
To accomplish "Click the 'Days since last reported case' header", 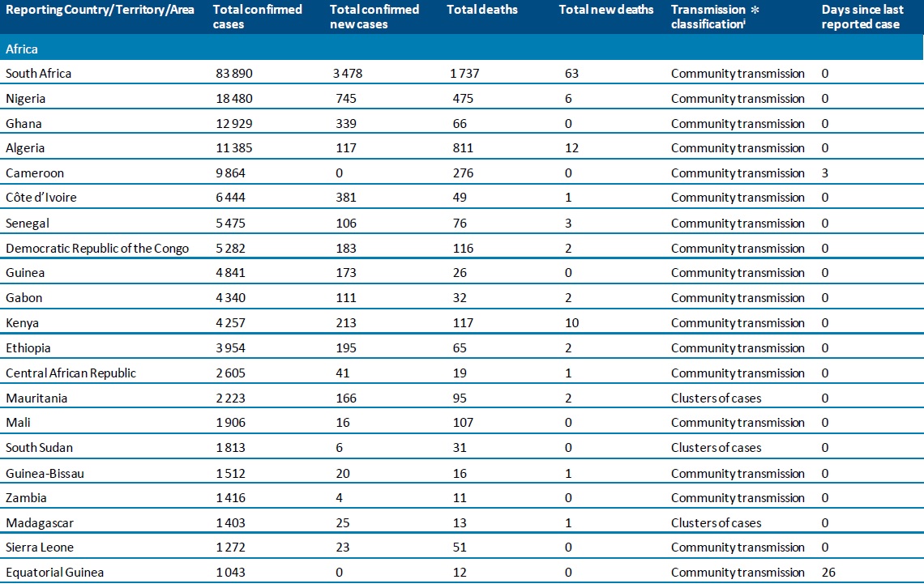I will pos(862,17).
